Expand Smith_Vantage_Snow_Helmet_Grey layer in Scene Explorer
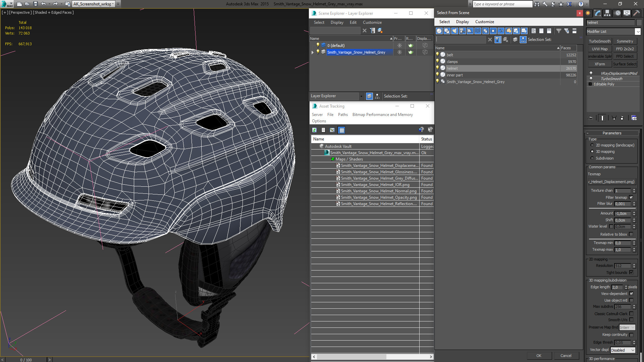Image resolution: width=644 pixels, height=362 pixels. (x=313, y=52)
